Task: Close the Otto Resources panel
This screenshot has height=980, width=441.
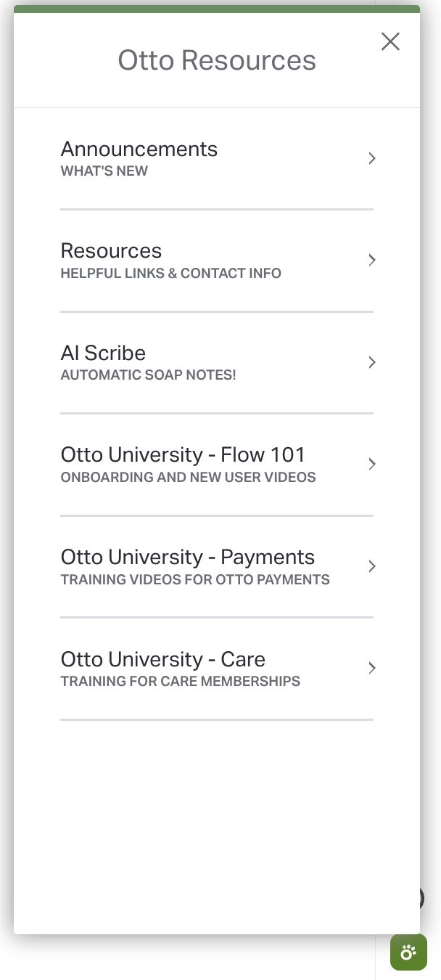Action: point(390,42)
